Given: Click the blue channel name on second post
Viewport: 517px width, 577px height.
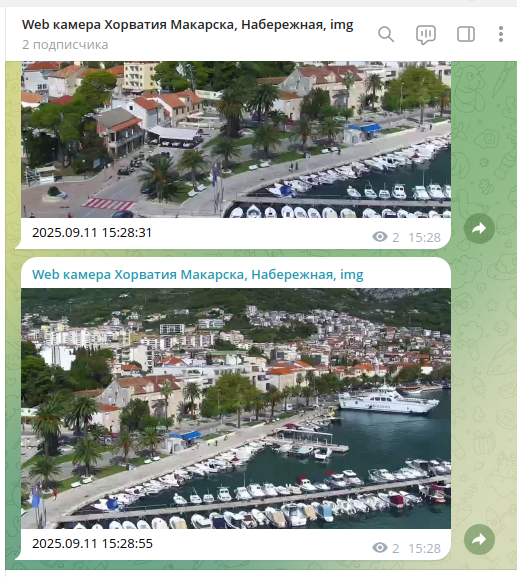Looking at the screenshot, I should [x=198, y=275].
